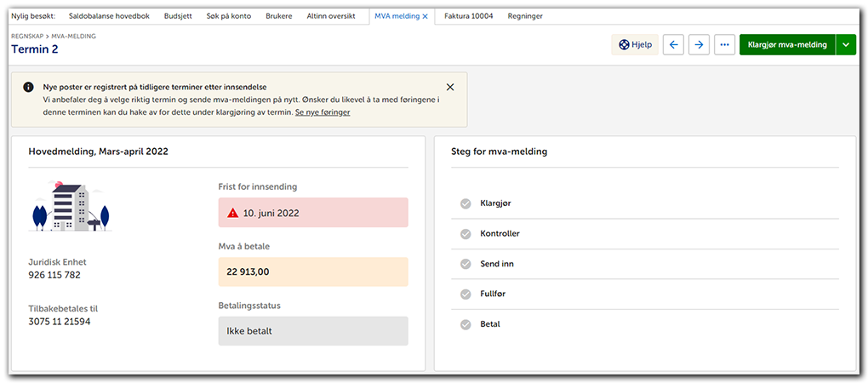868x383 pixels.
Task: Open the Hjelp button
Action: (635, 45)
